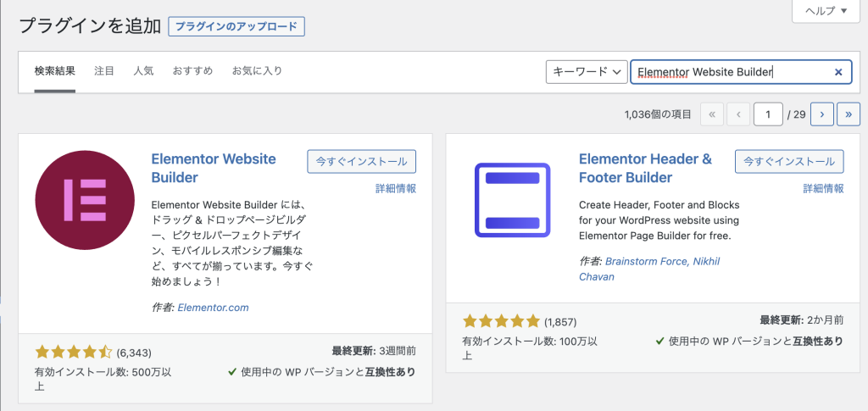868x411 pixels.
Task: Install Elementor Website Builder with 今すぐインストール
Action: [x=361, y=162]
